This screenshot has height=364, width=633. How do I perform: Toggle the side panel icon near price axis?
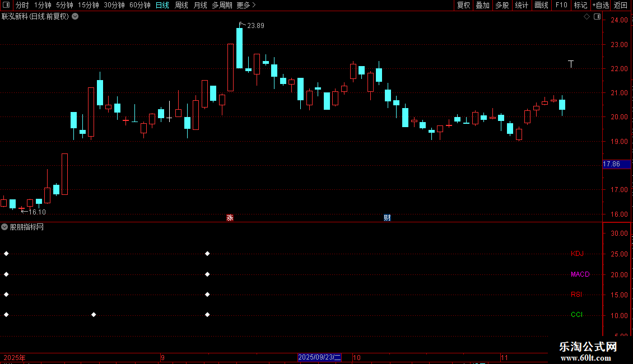[x=597, y=17]
